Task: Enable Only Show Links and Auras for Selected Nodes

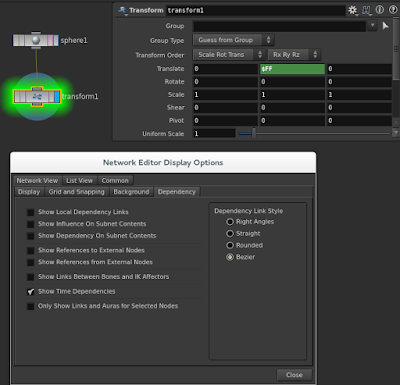Action: coord(30,306)
